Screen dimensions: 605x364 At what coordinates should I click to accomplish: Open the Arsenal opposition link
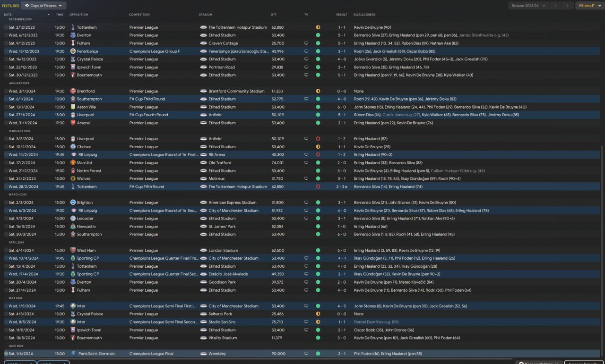83,123
